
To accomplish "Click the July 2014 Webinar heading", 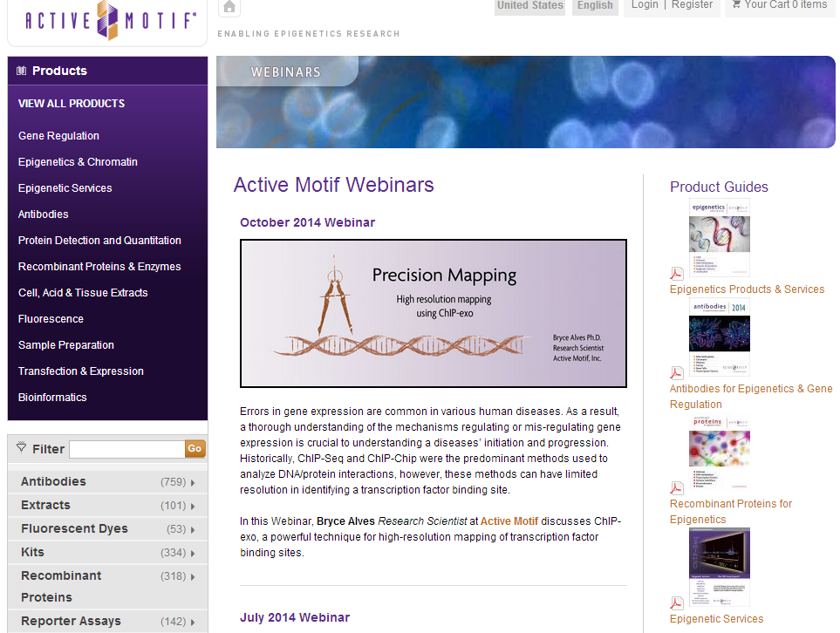I will [x=295, y=617].
